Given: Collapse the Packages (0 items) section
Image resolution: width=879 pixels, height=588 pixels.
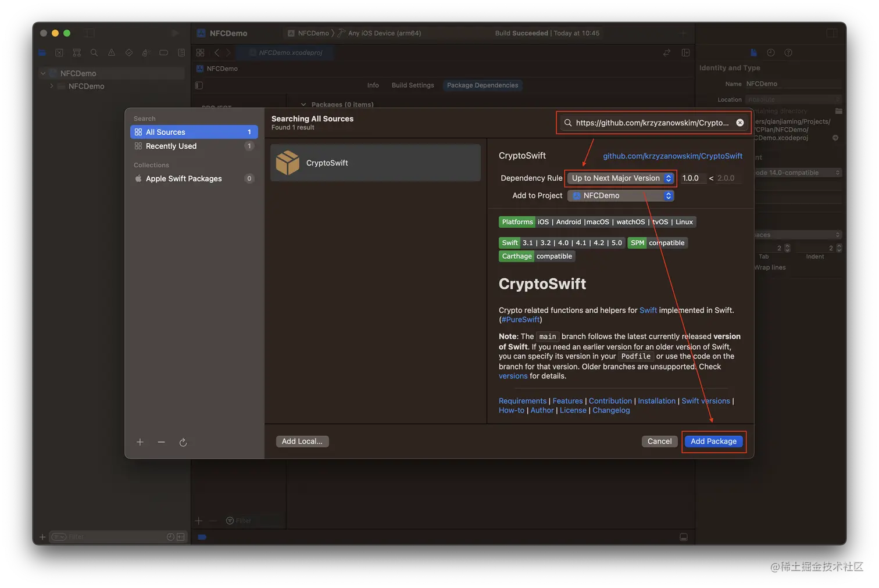Looking at the screenshot, I should (303, 105).
